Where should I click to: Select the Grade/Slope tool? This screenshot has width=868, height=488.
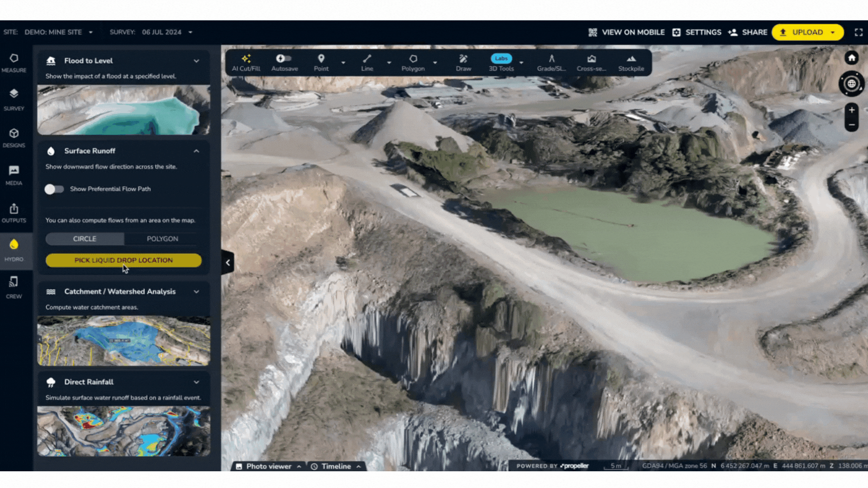552,63
